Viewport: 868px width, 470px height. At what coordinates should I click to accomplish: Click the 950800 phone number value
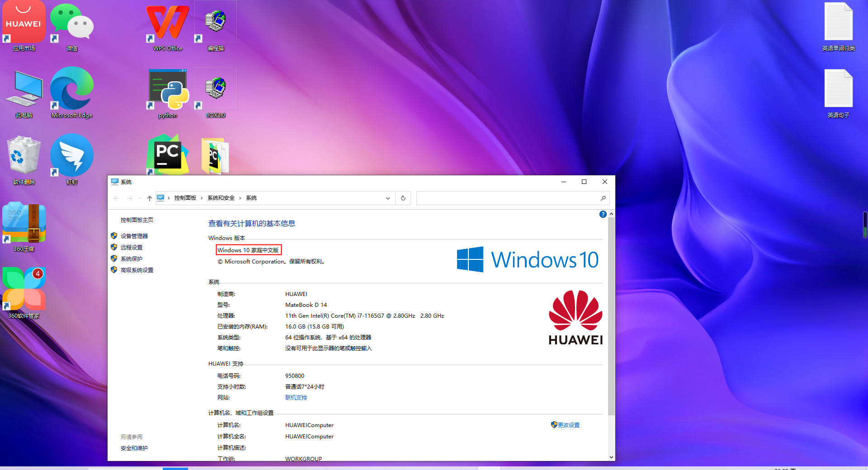[x=295, y=376]
